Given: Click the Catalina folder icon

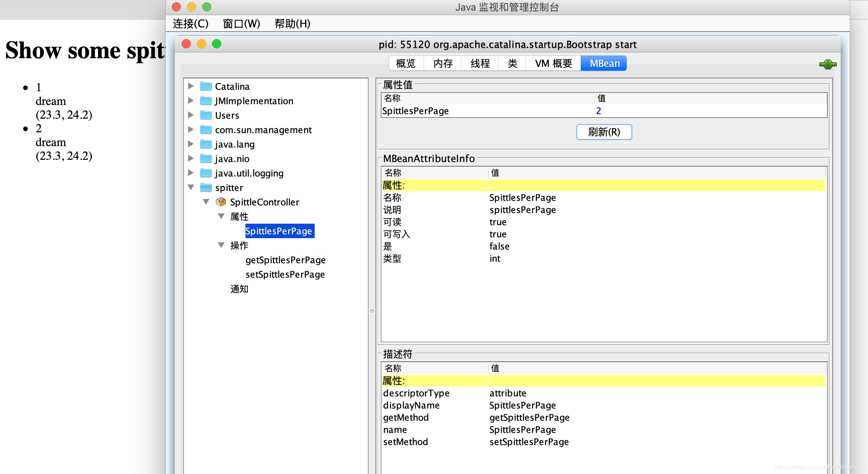Looking at the screenshot, I should [206, 86].
